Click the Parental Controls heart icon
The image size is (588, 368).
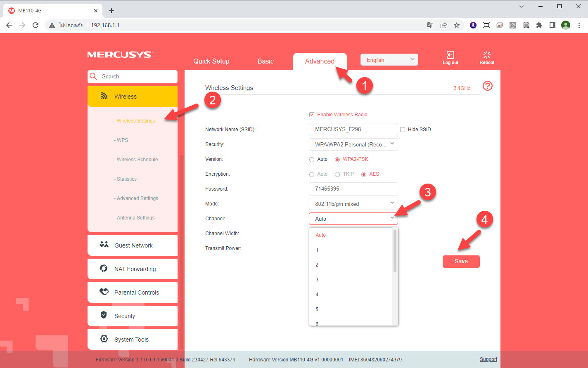coord(104,292)
